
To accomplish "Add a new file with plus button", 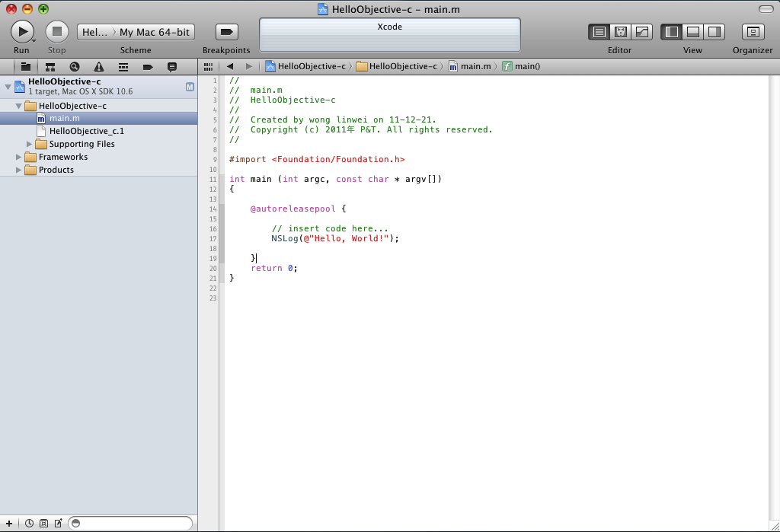I will [x=9, y=523].
